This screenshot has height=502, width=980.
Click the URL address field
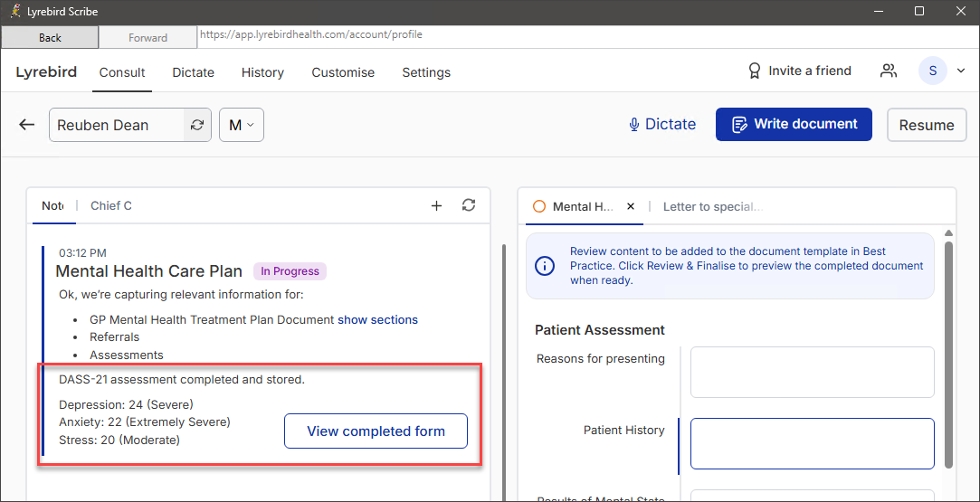[587, 35]
